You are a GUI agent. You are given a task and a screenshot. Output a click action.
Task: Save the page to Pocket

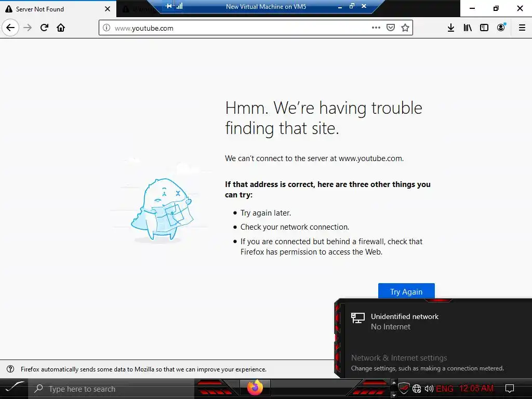[x=391, y=28]
